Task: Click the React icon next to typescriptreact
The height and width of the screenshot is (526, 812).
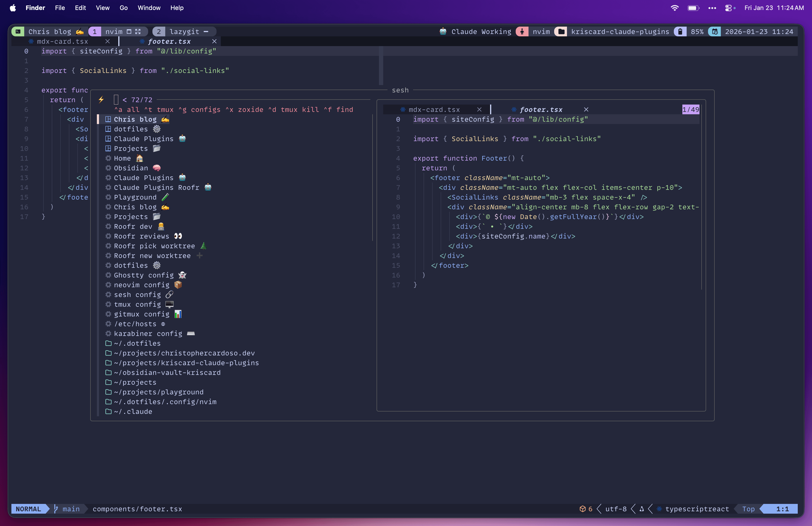Action: coord(659,509)
